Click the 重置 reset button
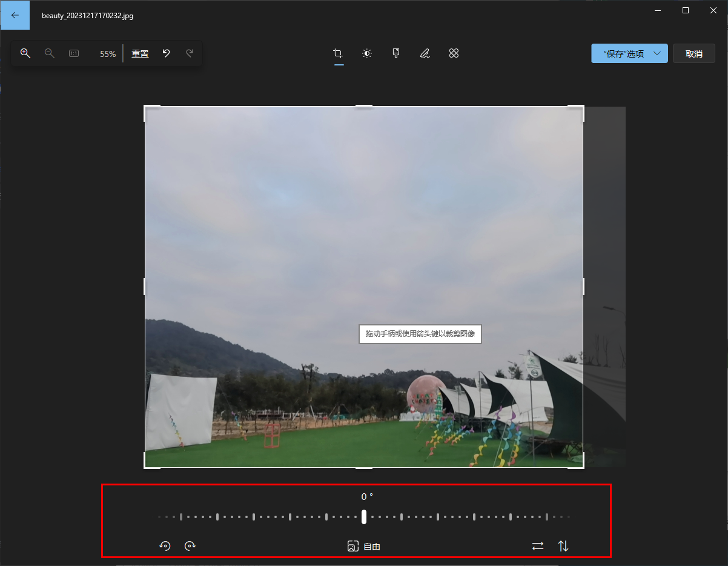 pyautogui.click(x=140, y=53)
